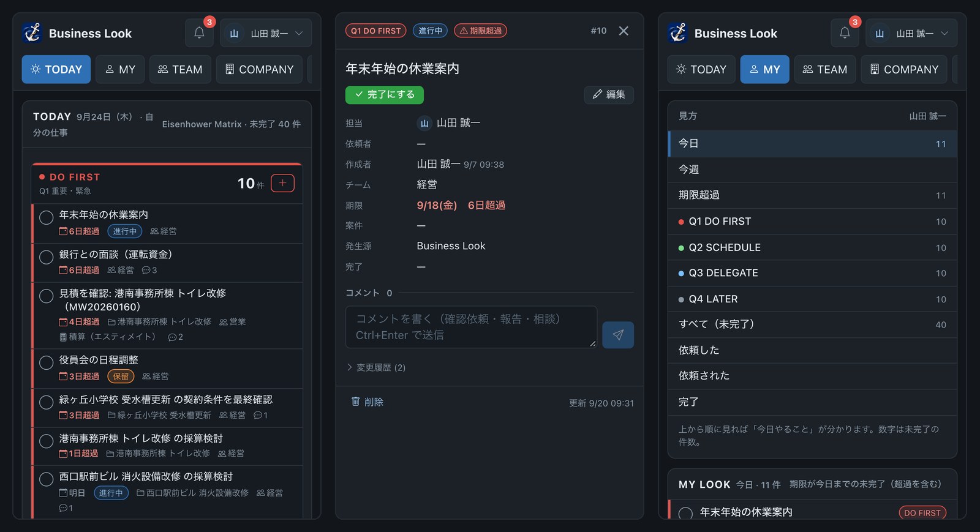
Task: Click the 期限超過 warning badge in detail header
Action: point(480,31)
